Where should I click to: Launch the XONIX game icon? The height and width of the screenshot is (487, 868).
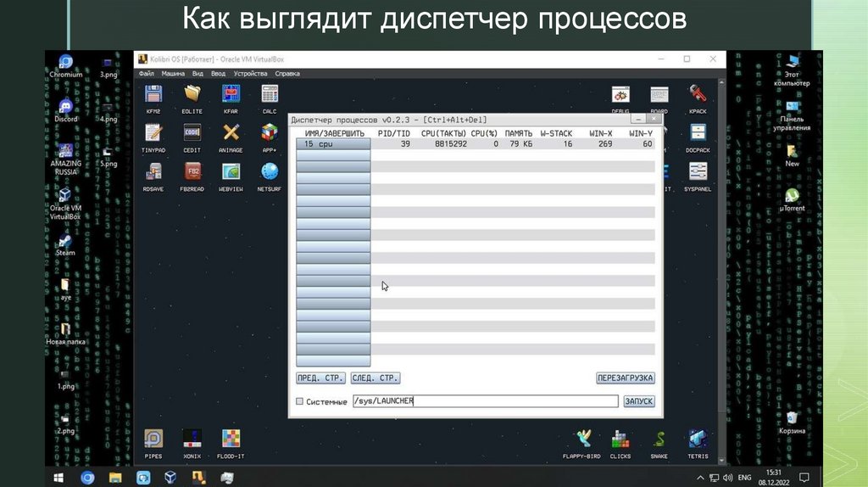point(192,439)
